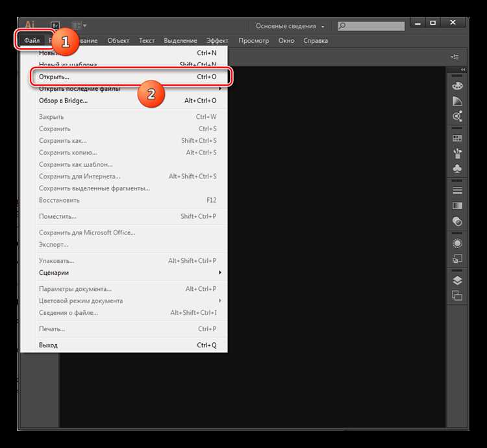Open the Окно menu
Image resolution: width=487 pixels, height=448 pixels.
tap(286, 41)
